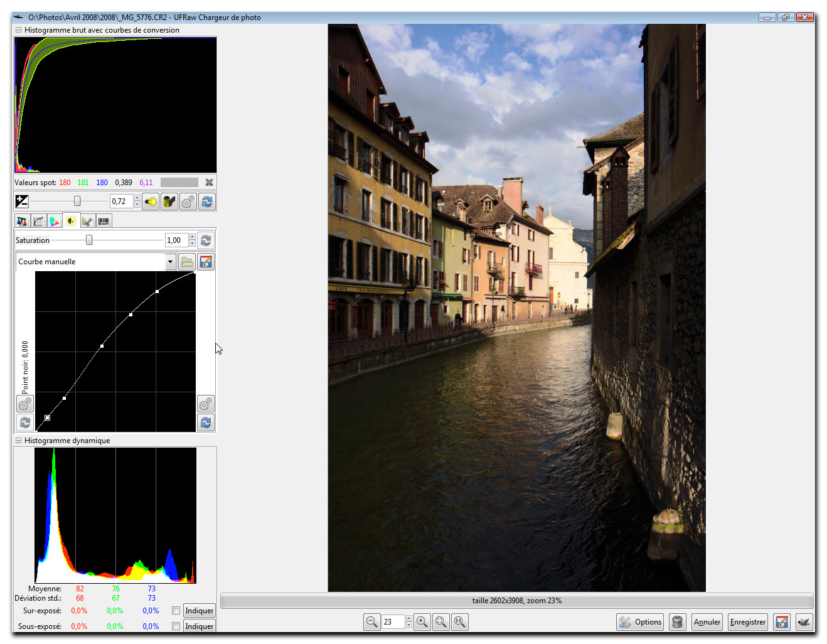Click the Moyenne red value 82
Screen dimensions: 827x644
[80, 589]
